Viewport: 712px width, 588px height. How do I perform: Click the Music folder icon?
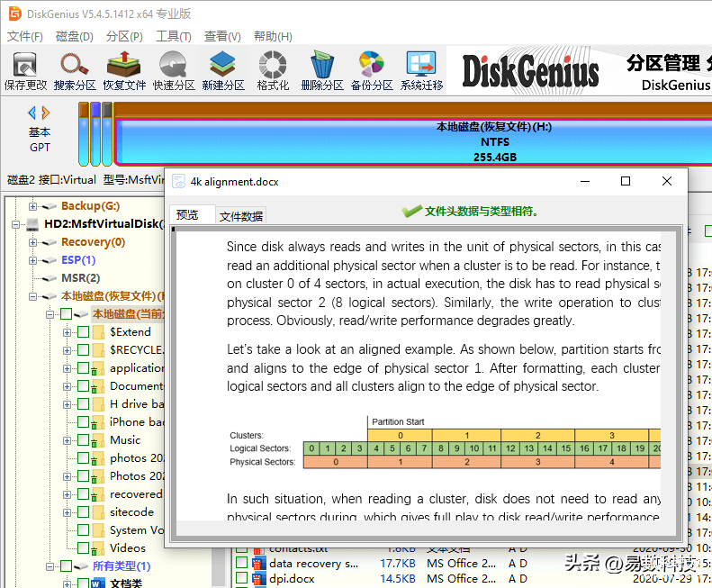[96, 440]
